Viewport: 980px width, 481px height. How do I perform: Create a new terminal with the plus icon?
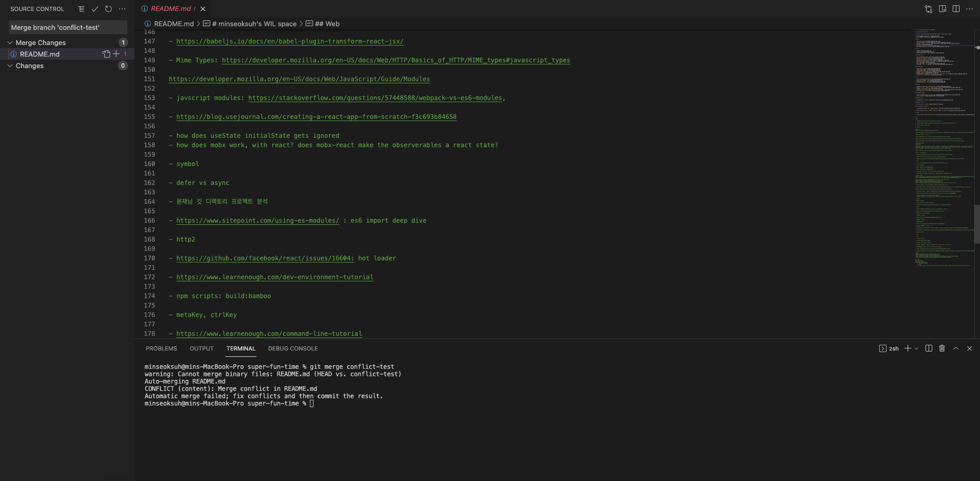[x=909, y=348]
